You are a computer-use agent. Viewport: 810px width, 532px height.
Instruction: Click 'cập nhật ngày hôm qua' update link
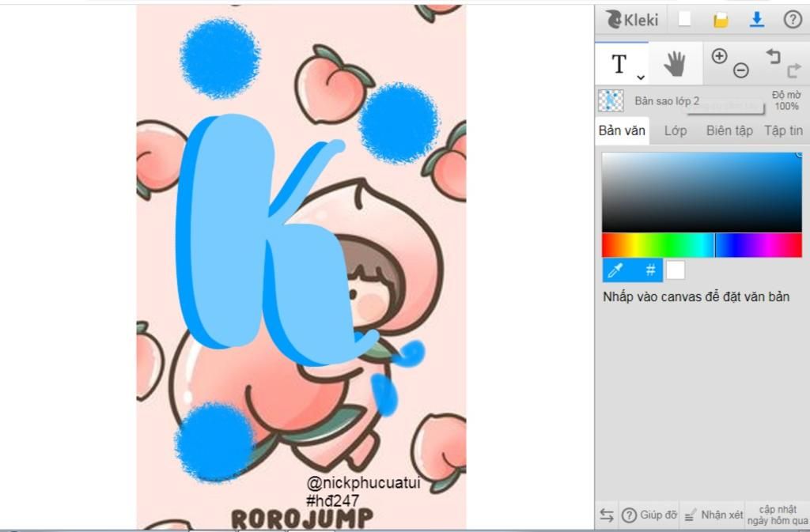tap(778, 515)
